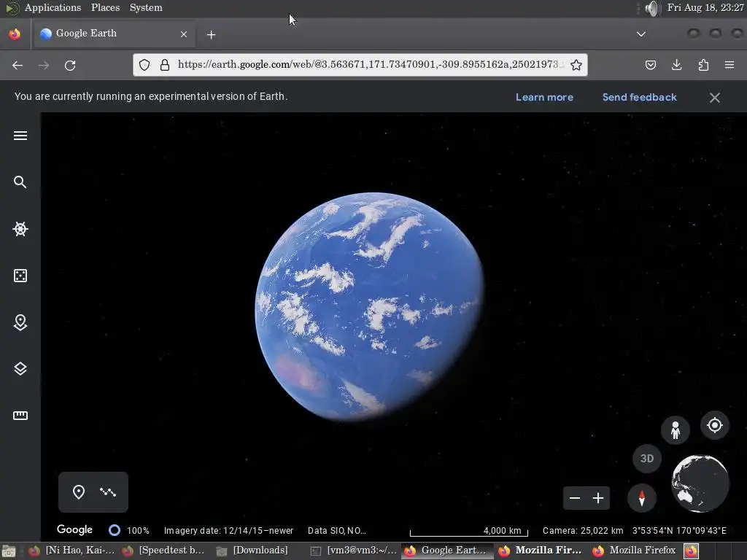The width and height of the screenshot is (747, 560).
Task: Open the Applications menu
Action: pos(53,7)
